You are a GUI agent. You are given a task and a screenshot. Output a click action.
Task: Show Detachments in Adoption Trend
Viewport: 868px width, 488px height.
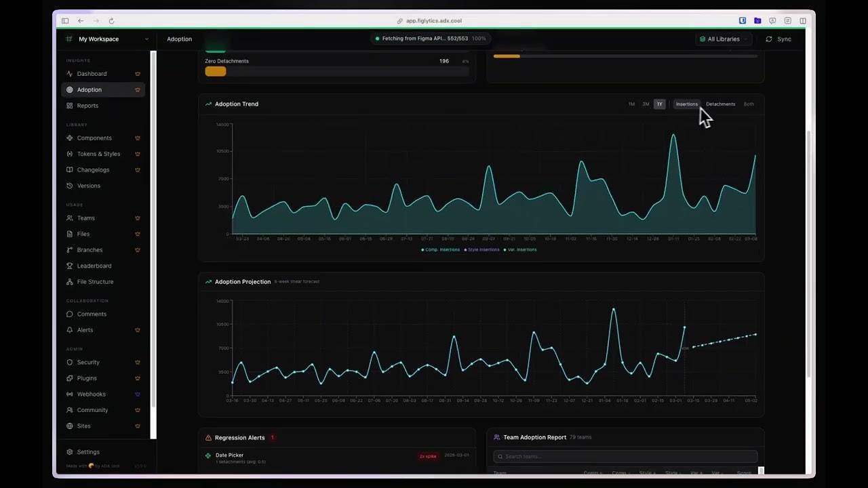point(720,104)
